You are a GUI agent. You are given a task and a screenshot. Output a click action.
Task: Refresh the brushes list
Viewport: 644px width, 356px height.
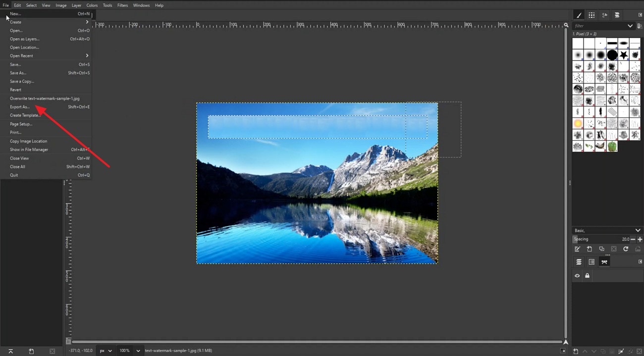coord(626,248)
